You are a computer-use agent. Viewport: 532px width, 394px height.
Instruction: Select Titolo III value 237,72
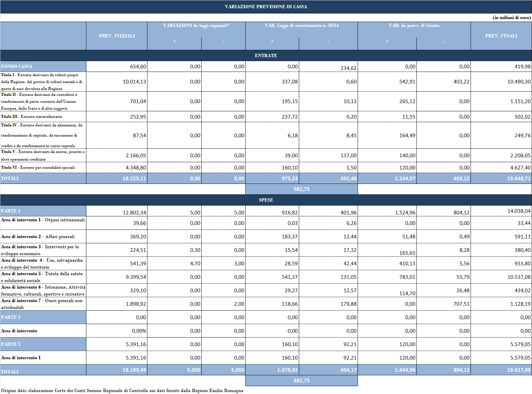coord(290,117)
